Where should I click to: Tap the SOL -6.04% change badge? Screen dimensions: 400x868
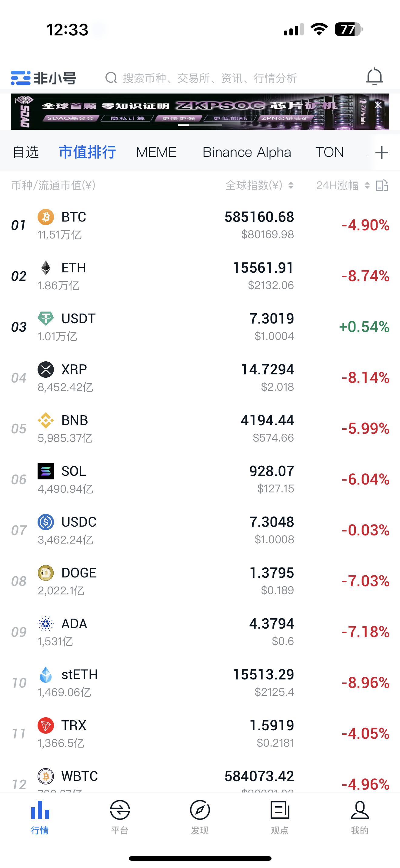[x=365, y=479]
